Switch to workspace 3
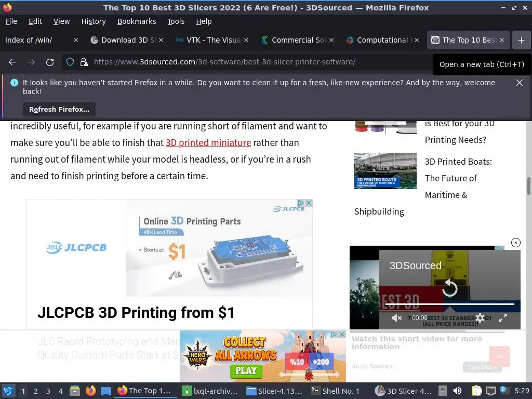 48,391
